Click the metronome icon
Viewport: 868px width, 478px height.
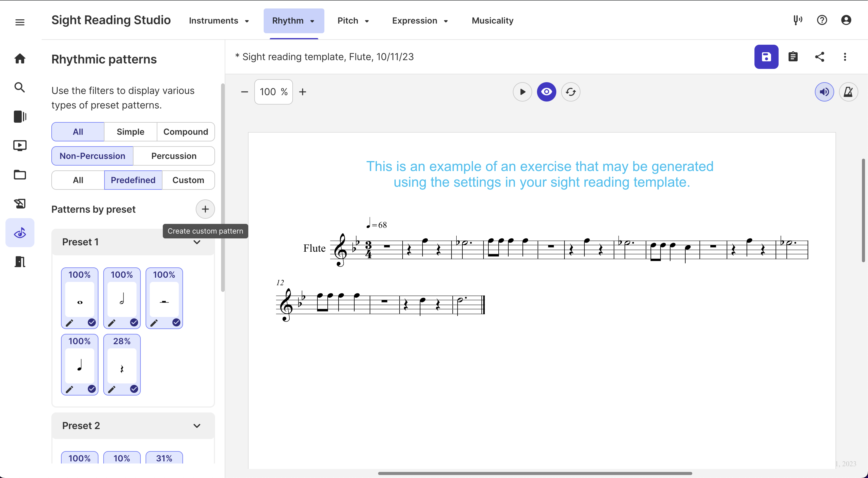click(x=849, y=91)
